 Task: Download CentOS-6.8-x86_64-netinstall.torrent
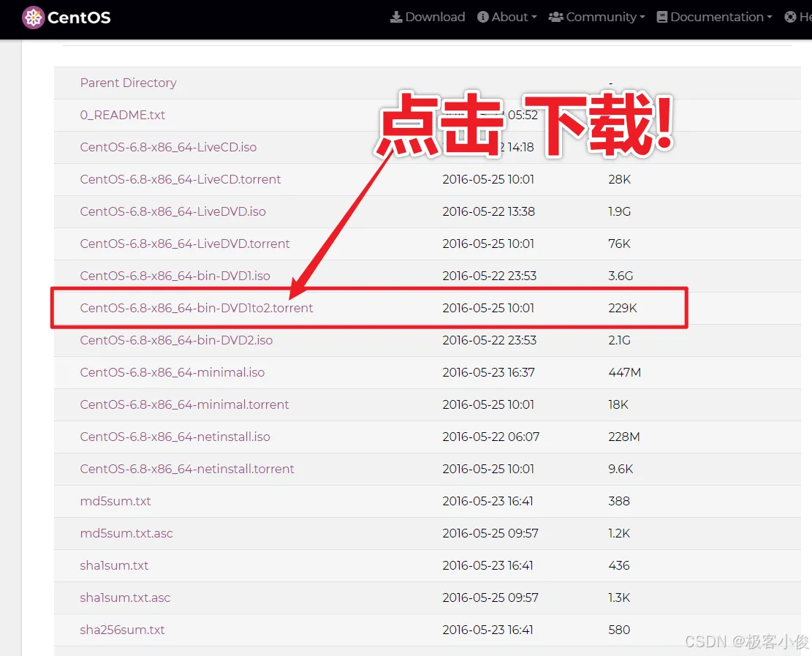(x=187, y=469)
